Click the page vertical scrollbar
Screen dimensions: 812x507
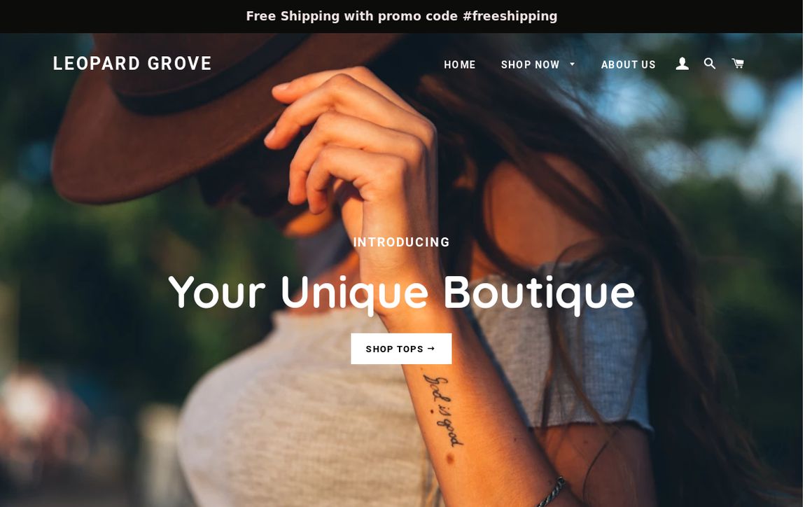(807, 253)
